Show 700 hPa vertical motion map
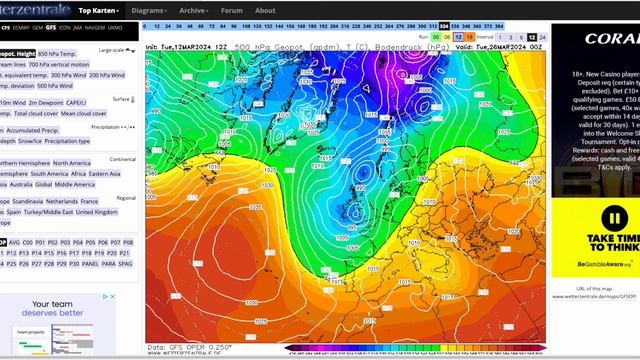640x360 pixels. coord(59,64)
